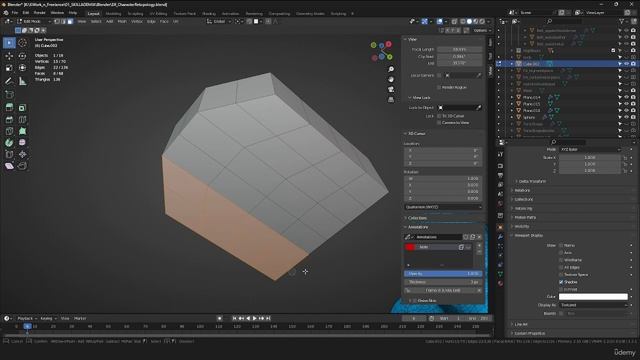640x360 pixels.
Task: Play the animation forward
Action: point(255,318)
